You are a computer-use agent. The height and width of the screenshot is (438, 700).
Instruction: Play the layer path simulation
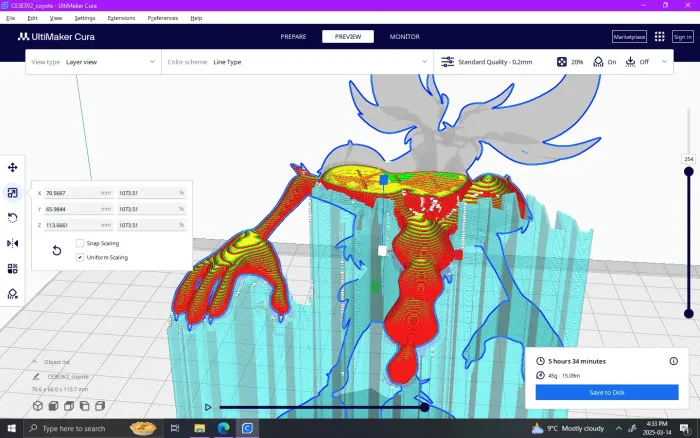pos(208,407)
